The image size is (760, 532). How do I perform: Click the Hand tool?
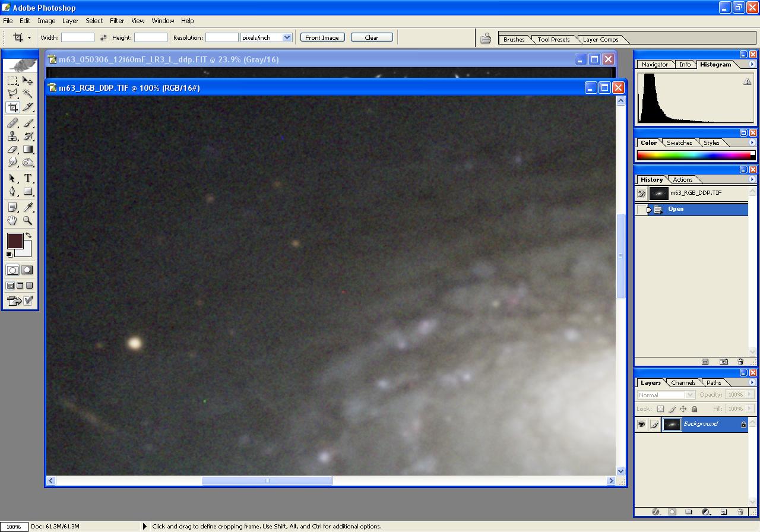(12, 220)
